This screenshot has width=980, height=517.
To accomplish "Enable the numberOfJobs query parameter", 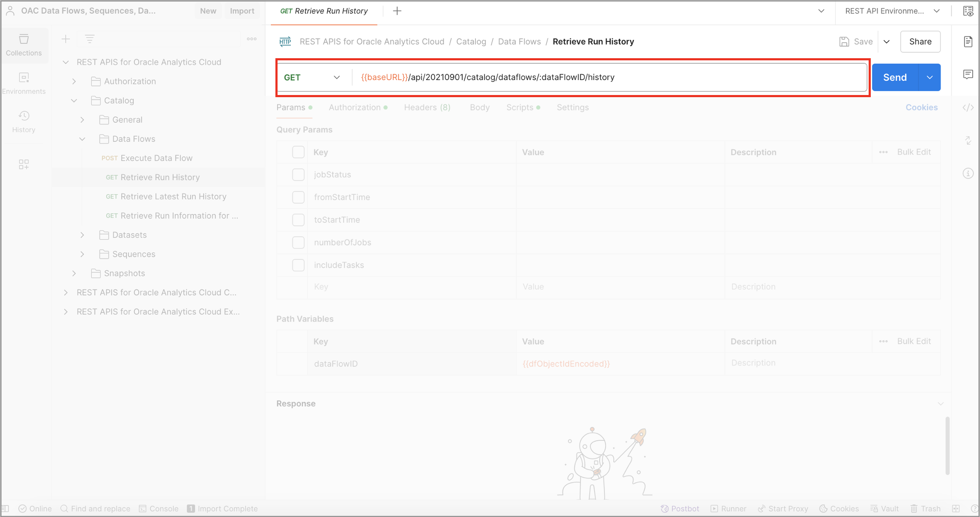I will (x=298, y=242).
